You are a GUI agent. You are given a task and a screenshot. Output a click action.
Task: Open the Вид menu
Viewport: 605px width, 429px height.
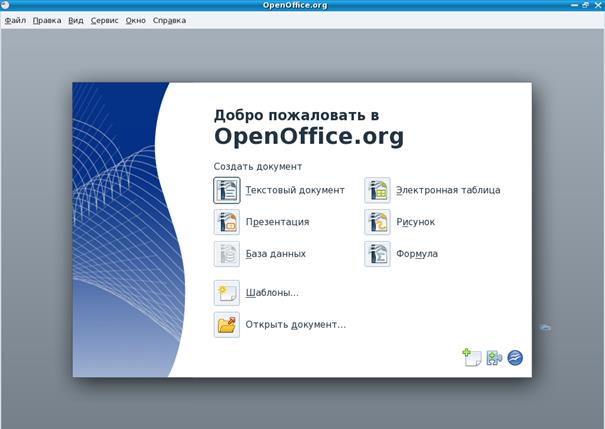pyautogui.click(x=76, y=20)
